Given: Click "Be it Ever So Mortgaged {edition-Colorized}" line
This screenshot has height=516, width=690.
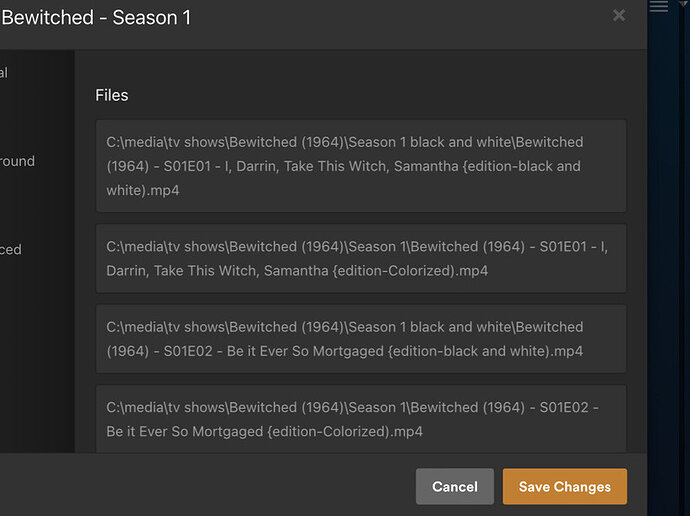Looking at the screenshot, I should coord(265,432).
